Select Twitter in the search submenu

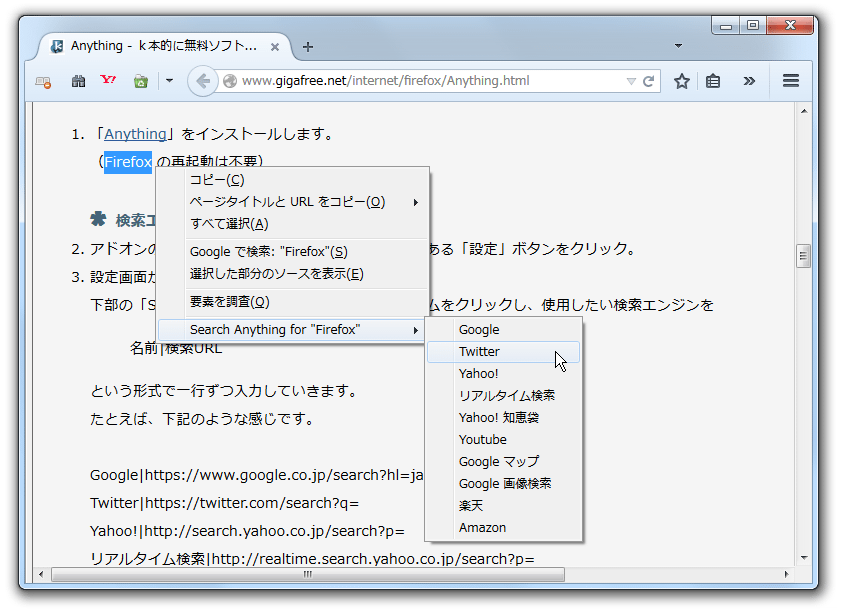(503, 351)
